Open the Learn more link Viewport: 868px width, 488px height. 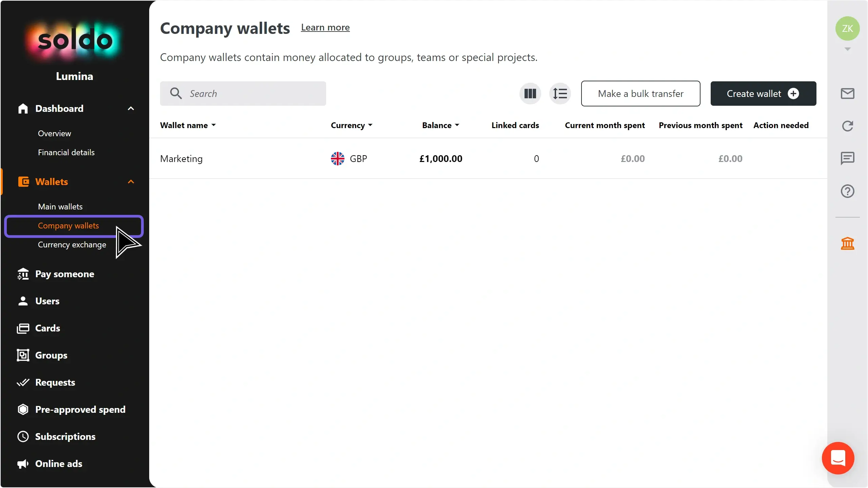(x=325, y=27)
